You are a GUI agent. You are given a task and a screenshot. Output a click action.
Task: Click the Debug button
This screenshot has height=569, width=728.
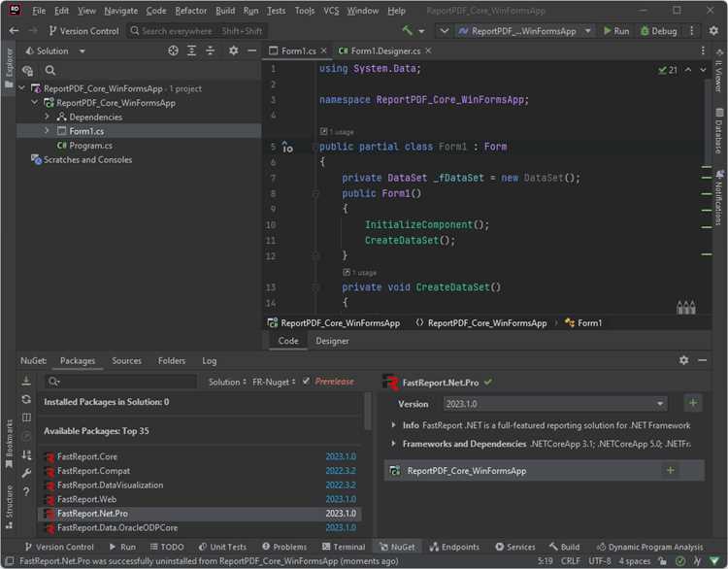(x=658, y=31)
